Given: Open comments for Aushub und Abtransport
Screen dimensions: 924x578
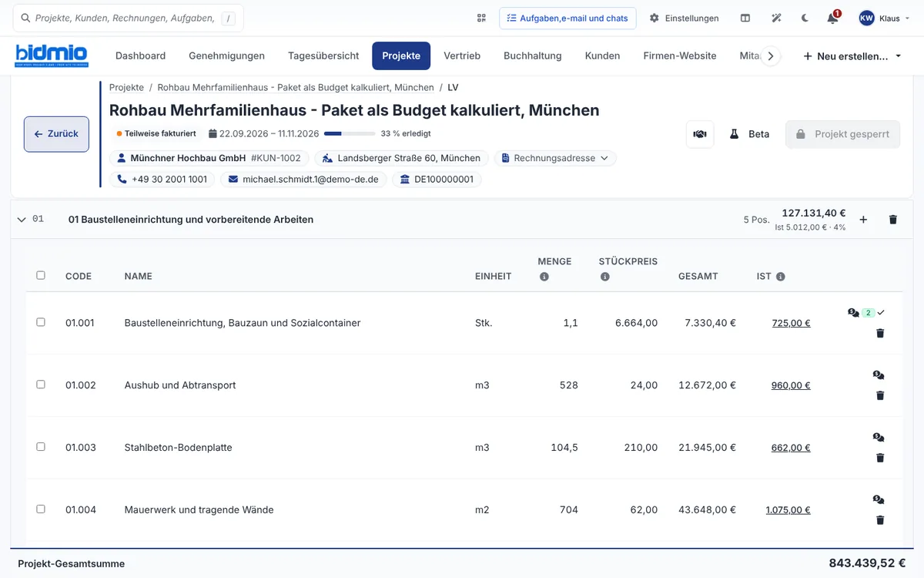Looking at the screenshot, I should click(879, 375).
